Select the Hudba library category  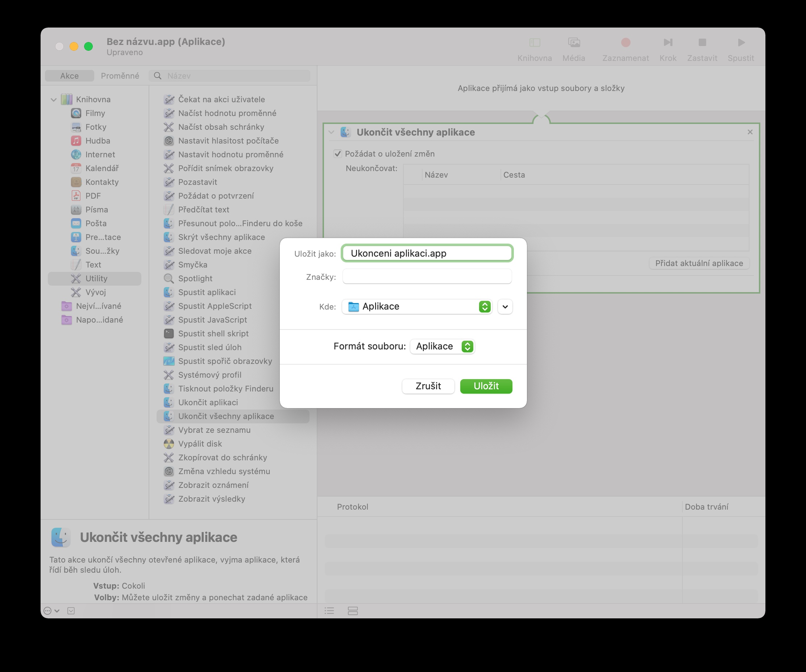click(x=97, y=141)
